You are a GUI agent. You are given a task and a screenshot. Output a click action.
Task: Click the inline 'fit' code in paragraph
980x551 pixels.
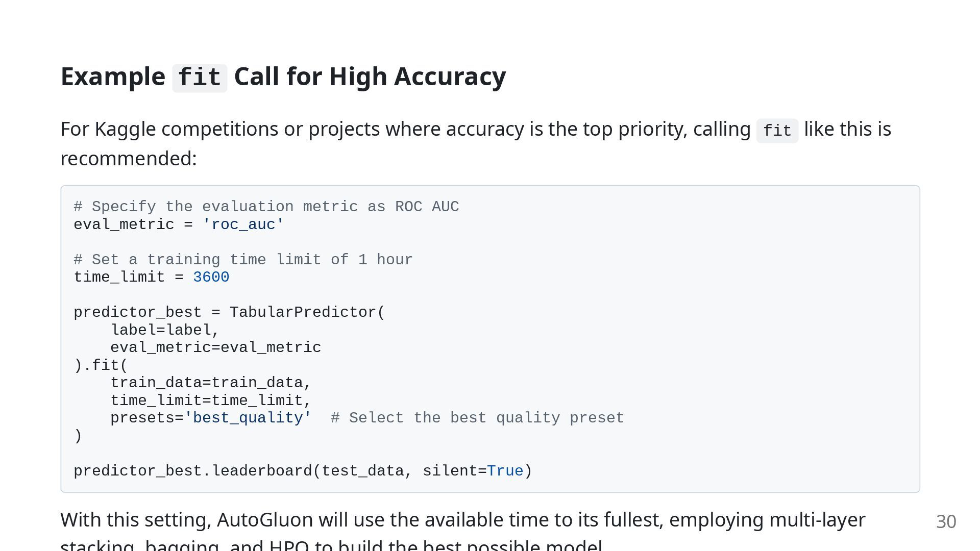point(777,131)
